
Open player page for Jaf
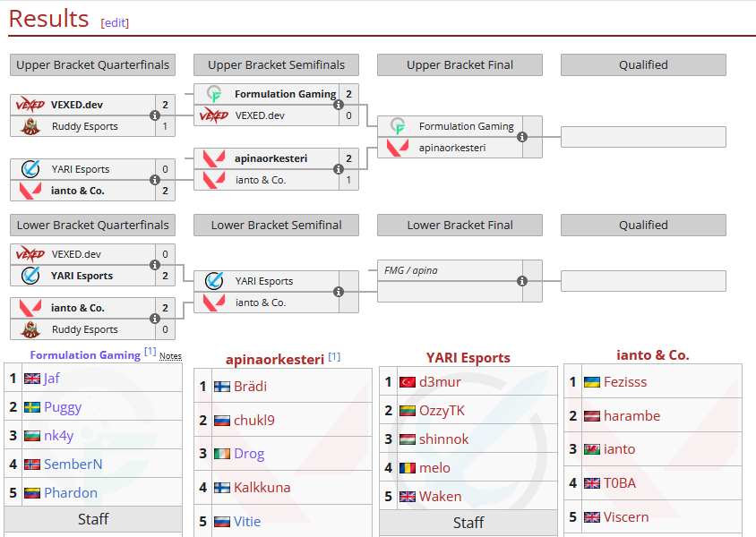(52, 379)
